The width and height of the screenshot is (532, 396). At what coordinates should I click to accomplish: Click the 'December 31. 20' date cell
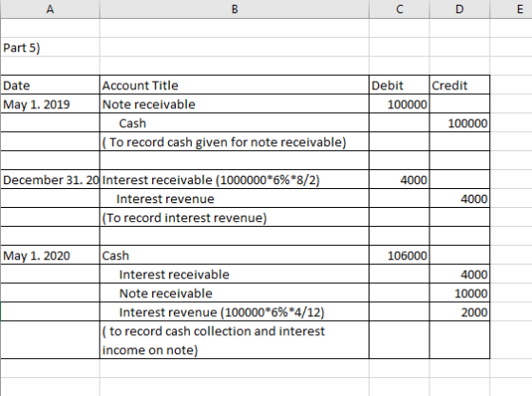coord(49,179)
